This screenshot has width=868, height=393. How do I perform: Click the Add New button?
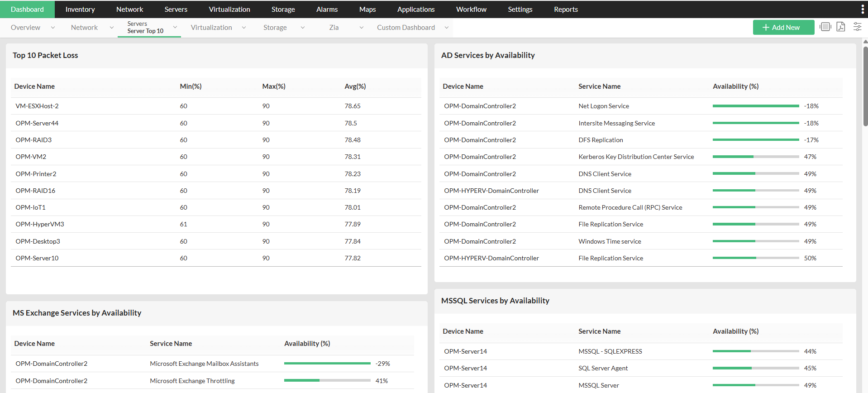point(783,27)
